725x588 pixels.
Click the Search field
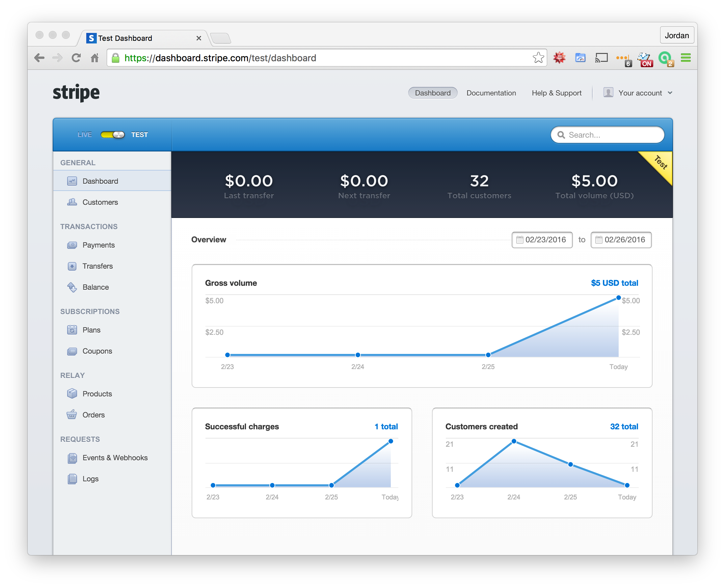pyautogui.click(x=607, y=135)
